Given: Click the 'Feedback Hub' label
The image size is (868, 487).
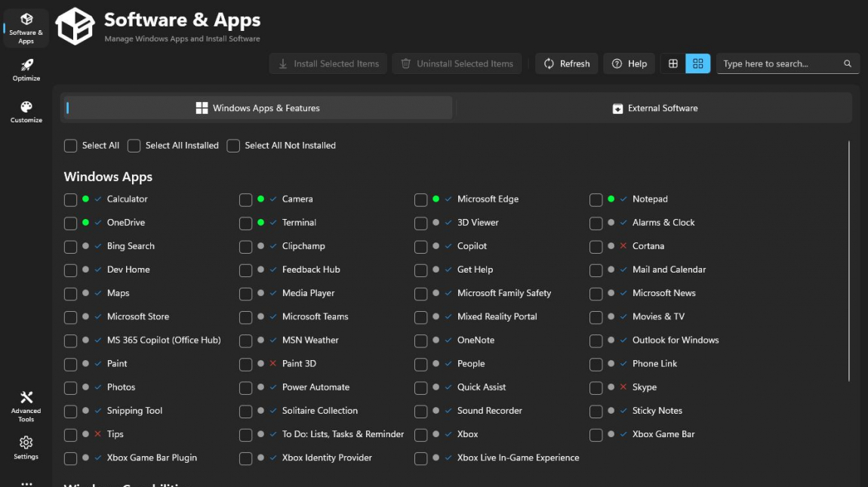Looking at the screenshot, I should [x=310, y=270].
